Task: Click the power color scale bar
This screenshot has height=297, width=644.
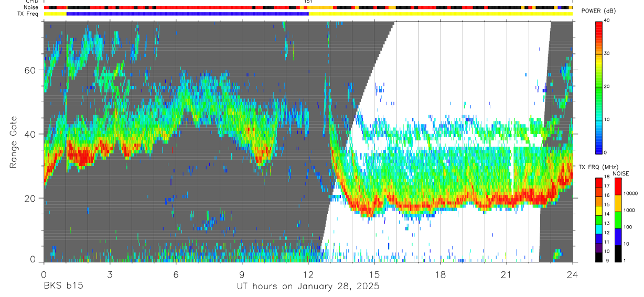Action: (599, 87)
